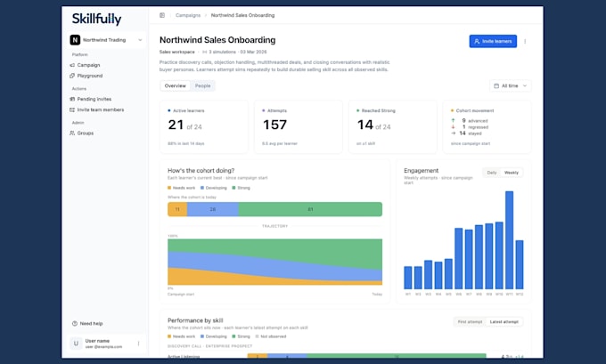The image size is (606, 364).
Task: Open the Need help link
Action: 91,323
